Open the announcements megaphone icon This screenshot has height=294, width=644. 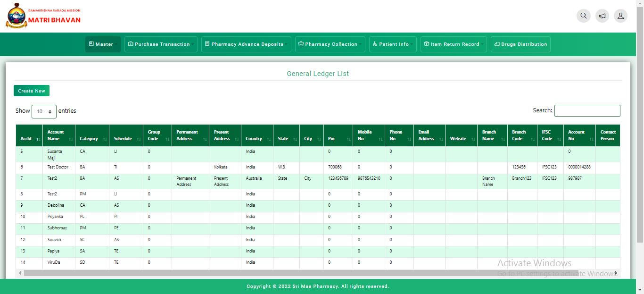[602, 16]
